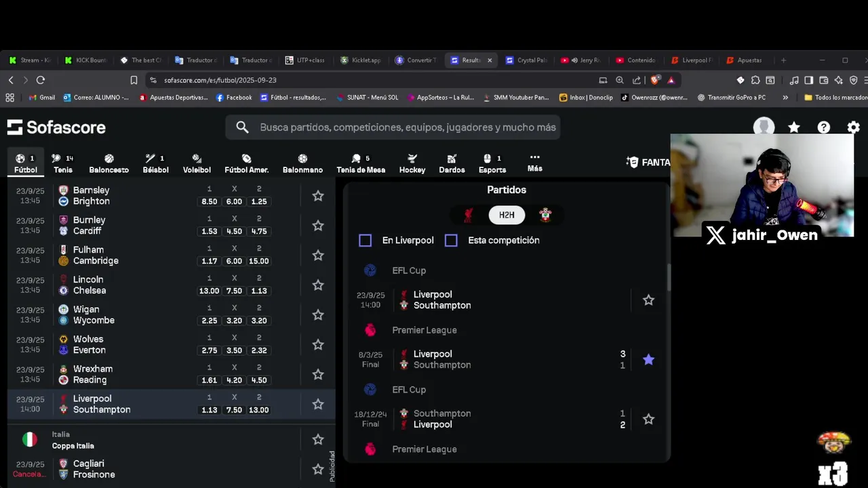Screen dimensions: 868x488
Task: Open the Gmail bookmark
Action: [x=42, y=98]
